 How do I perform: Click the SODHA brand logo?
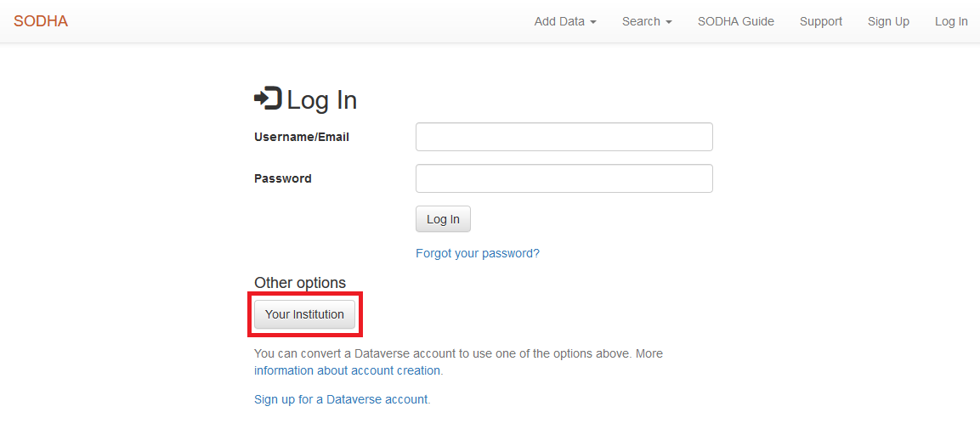click(41, 21)
